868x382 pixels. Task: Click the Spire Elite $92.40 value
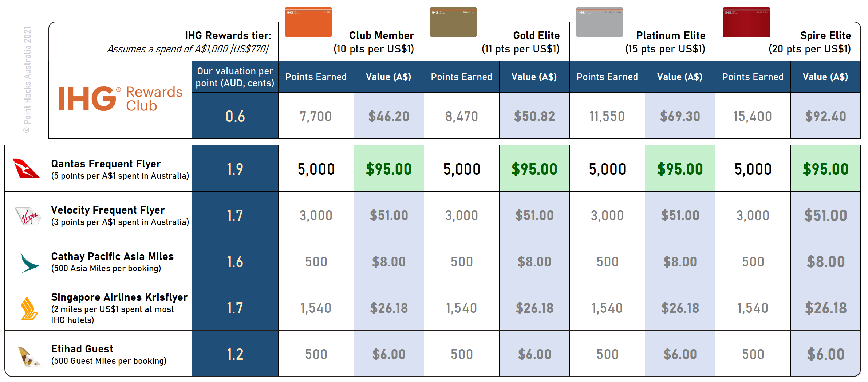click(x=825, y=116)
